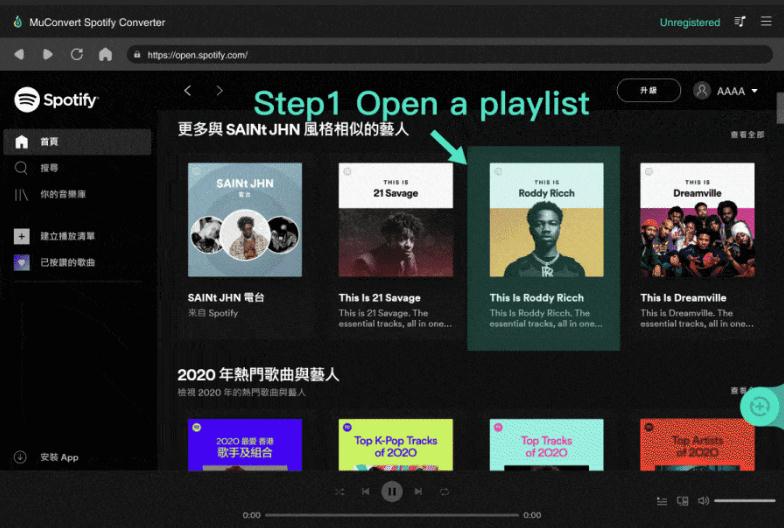Open the MuConvert hamburger menu

pyautogui.click(x=766, y=22)
